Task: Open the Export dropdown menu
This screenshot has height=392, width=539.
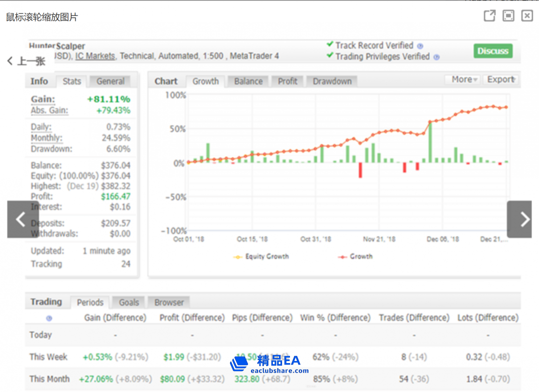Action: (x=501, y=80)
